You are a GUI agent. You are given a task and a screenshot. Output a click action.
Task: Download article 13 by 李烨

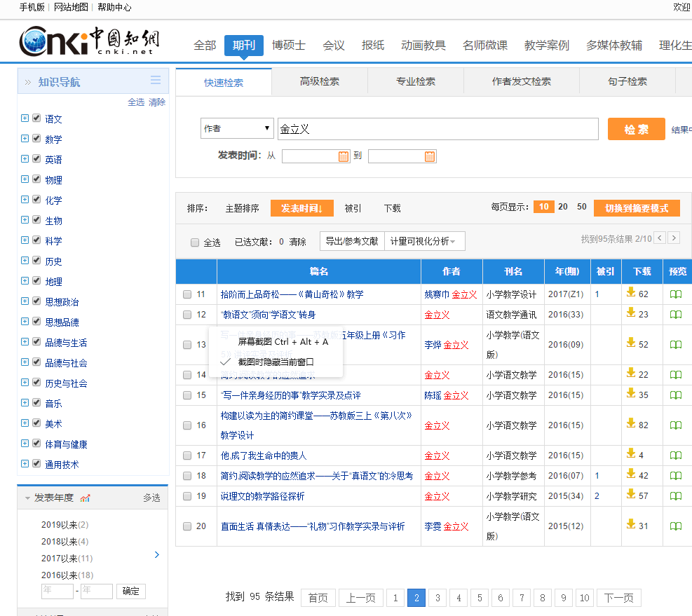(631, 343)
